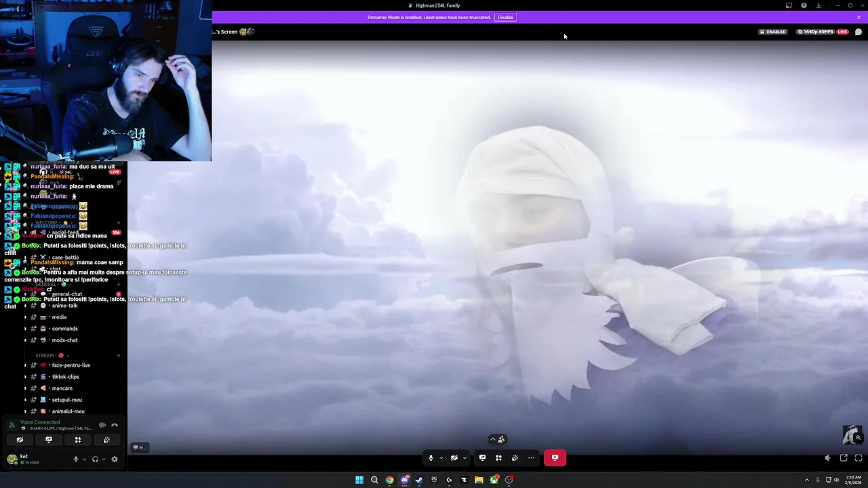Open the commands channel
Image resolution: width=868 pixels, height=488 pixels.
pyautogui.click(x=65, y=329)
